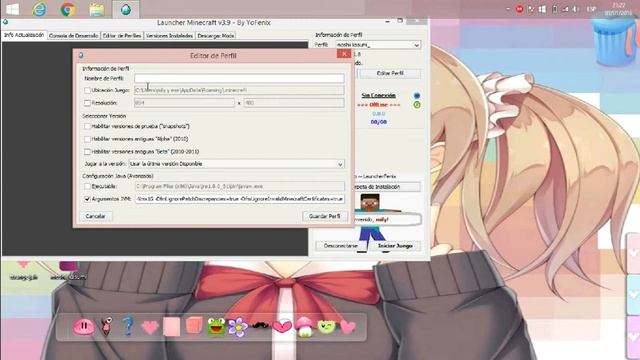
Task: Click the black mustache dock icon
Action: pos(260,325)
